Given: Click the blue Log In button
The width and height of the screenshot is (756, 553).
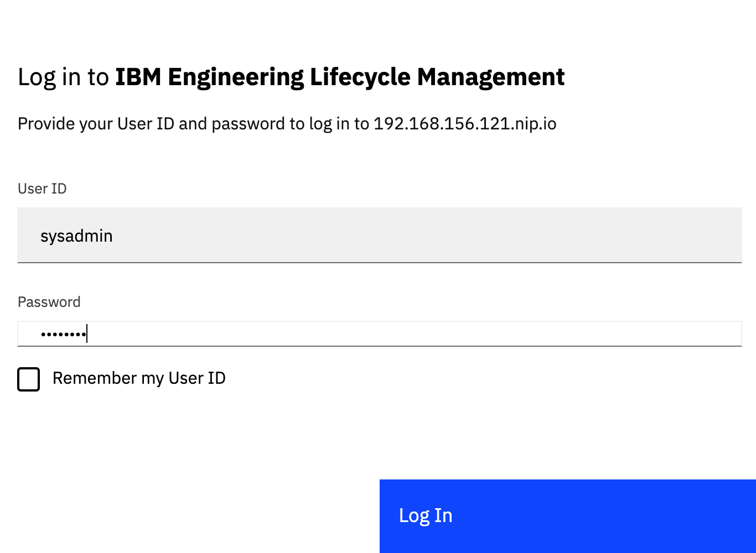Looking at the screenshot, I should (568, 516).
